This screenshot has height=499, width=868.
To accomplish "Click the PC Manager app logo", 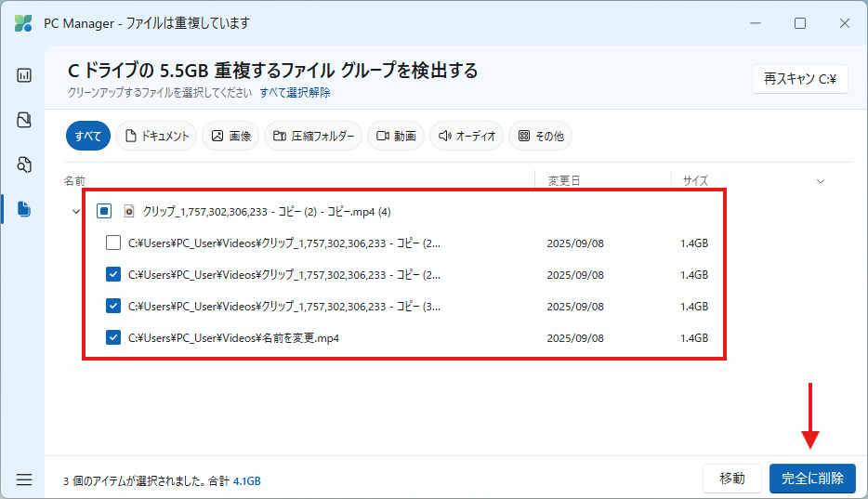I will [23, 23].
